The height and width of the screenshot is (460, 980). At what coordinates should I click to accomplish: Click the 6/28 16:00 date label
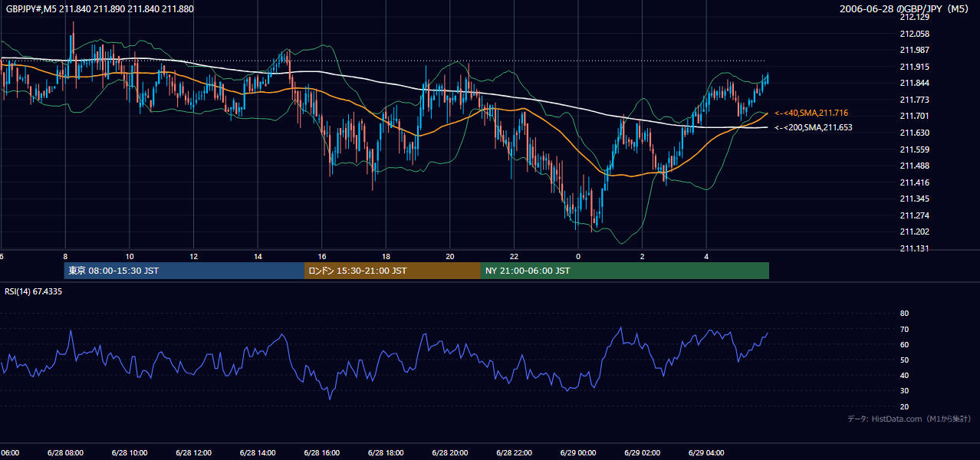tap(321, 452)
